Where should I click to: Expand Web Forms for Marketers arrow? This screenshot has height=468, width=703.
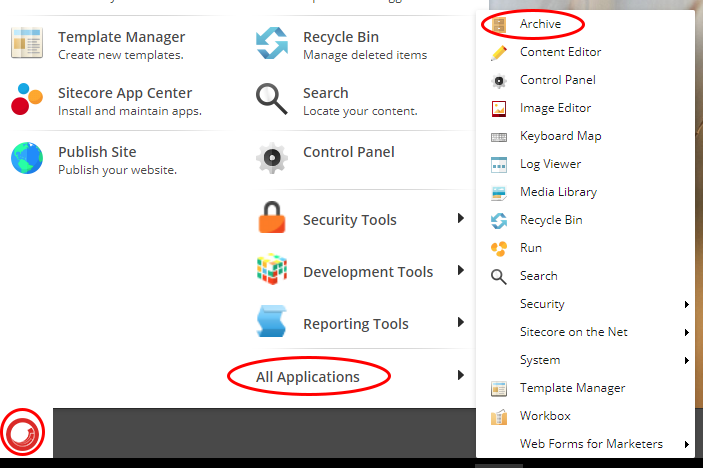[686, 445]
